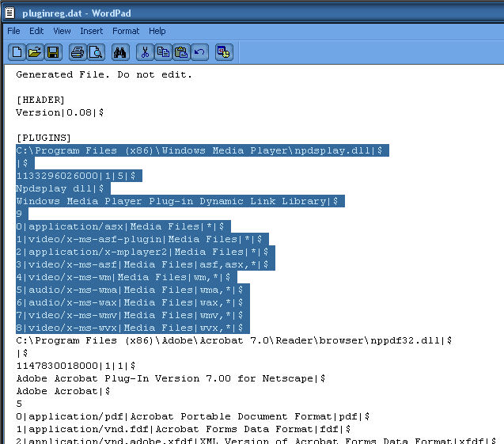This screenshot has height=444, width=504.
Task: Click the '2|application/x-mplayer2' line
Action: (142, 252)
